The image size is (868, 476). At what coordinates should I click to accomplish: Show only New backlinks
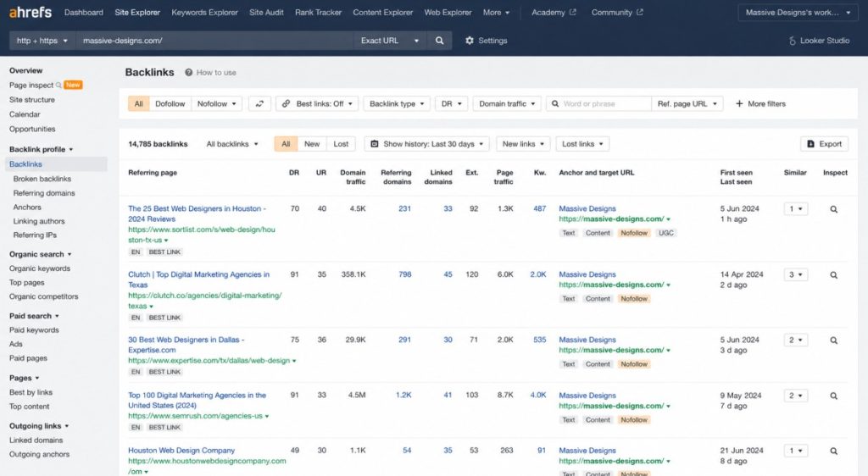pyautogui.click(x=312, y=144)
